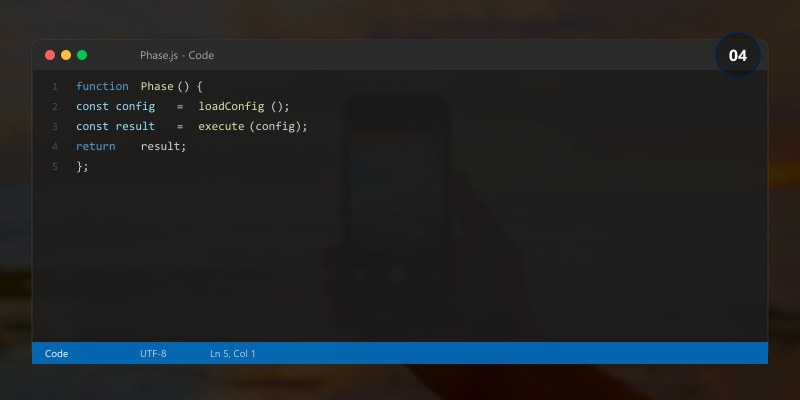Select line number 5 in the gutter
This screenshot has width=800, height=400.
coord(55,167)
